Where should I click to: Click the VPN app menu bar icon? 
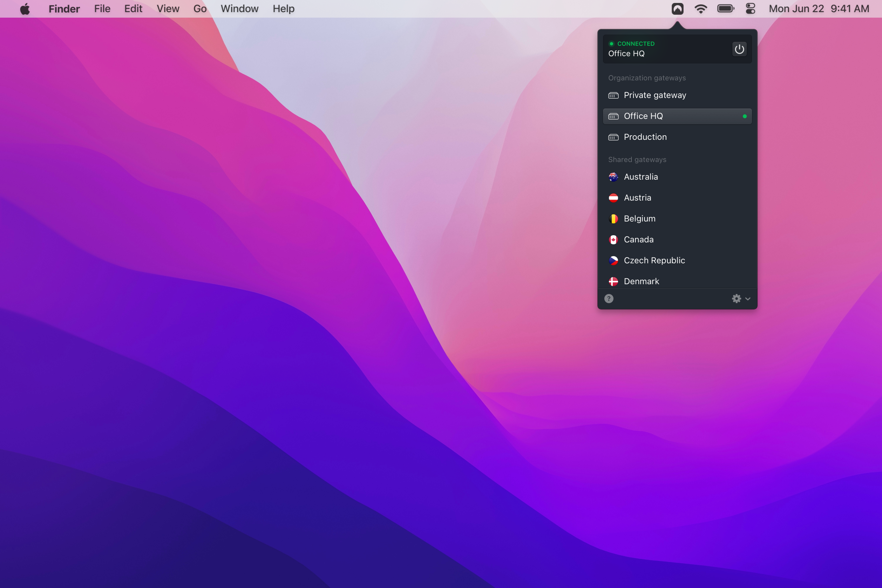[x=677, y=8]
